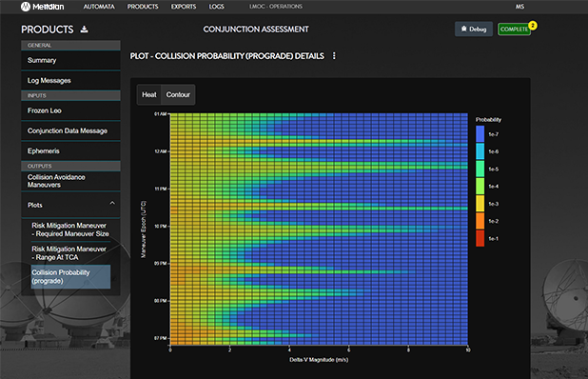The image size is (588, 379).
Task: Click the OUTPUTS section header
Action: tap(70, 166)
